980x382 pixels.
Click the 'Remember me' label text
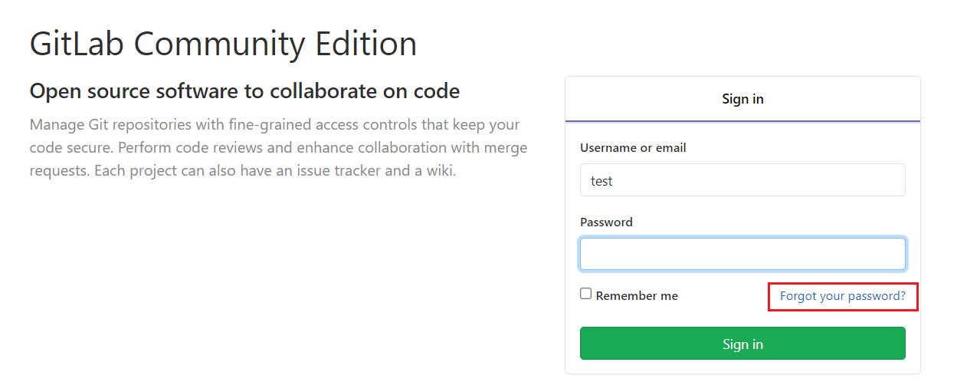click(637, 296)
